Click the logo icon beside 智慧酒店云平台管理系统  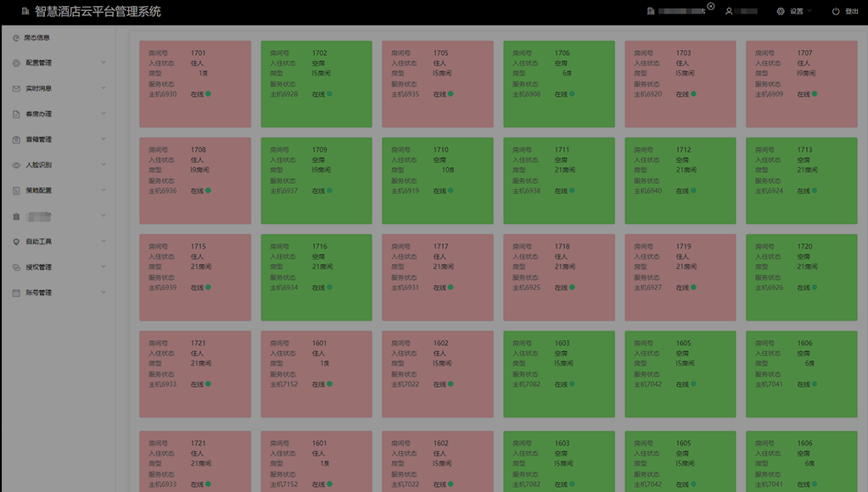click(25, 11)
